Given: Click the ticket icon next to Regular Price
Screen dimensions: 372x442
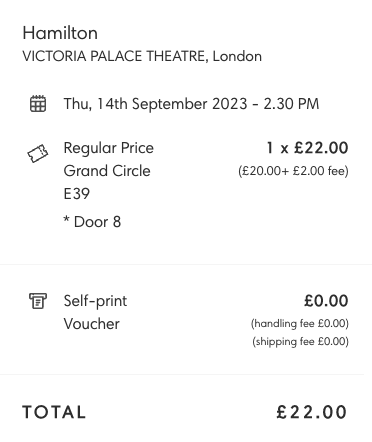Looking at the screenshot, I should pos(38,154).
